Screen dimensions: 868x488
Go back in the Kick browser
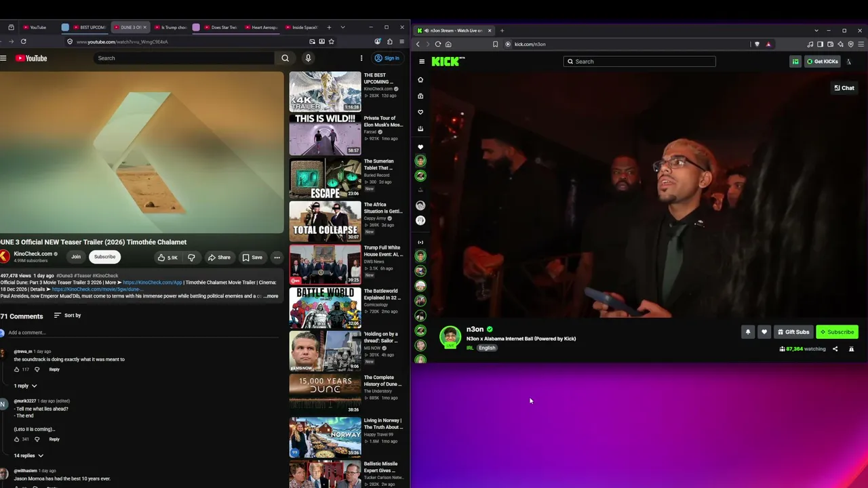[418, 44]
